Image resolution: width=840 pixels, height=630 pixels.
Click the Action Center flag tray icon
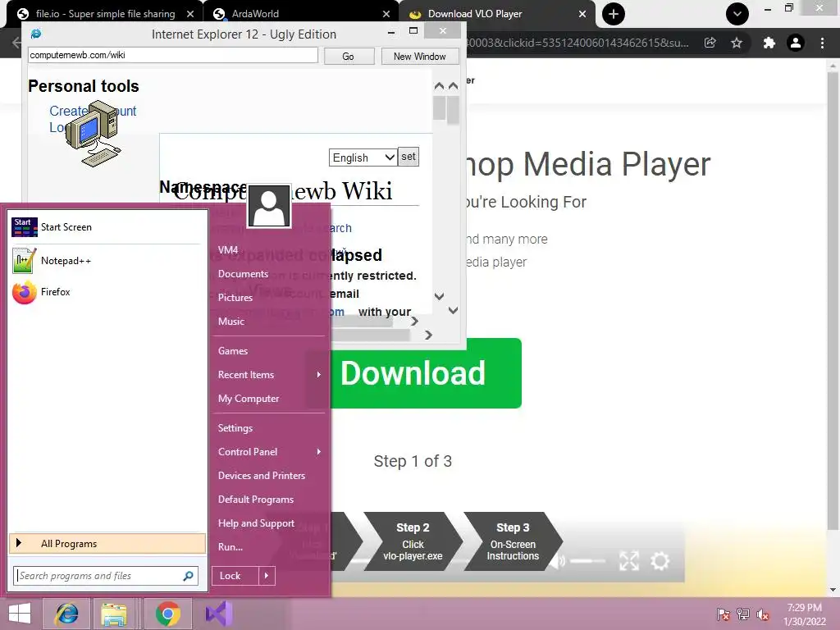[723, 614]
